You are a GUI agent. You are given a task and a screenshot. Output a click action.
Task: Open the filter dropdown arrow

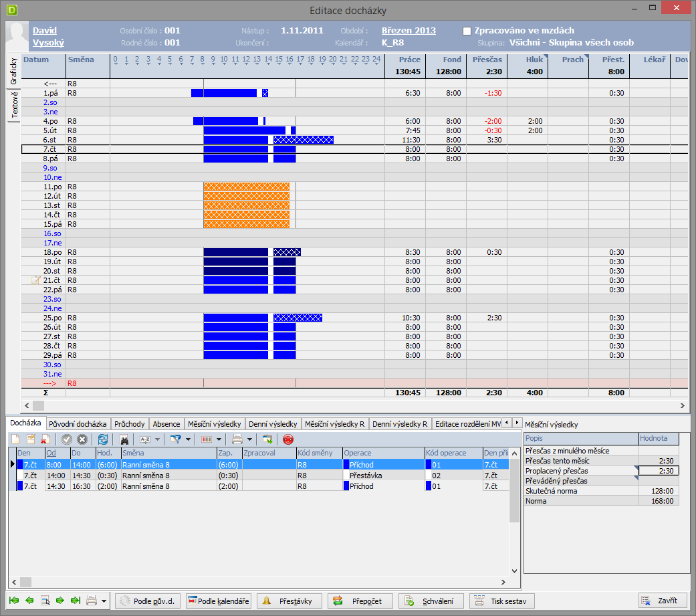[189, 439]
